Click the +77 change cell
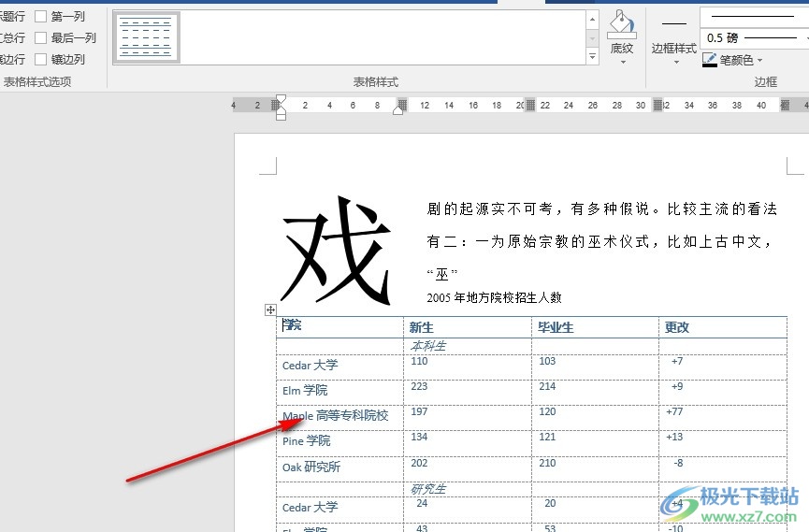The image size is (809, 532). [723, 418]
